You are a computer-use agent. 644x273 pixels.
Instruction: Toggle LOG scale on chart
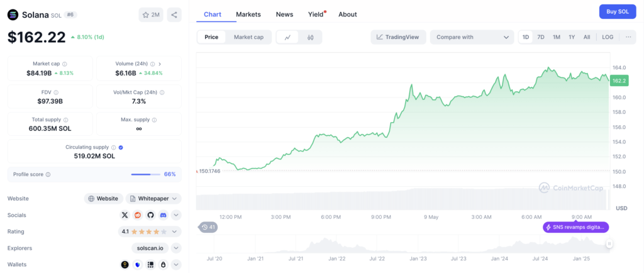point(608,37)
